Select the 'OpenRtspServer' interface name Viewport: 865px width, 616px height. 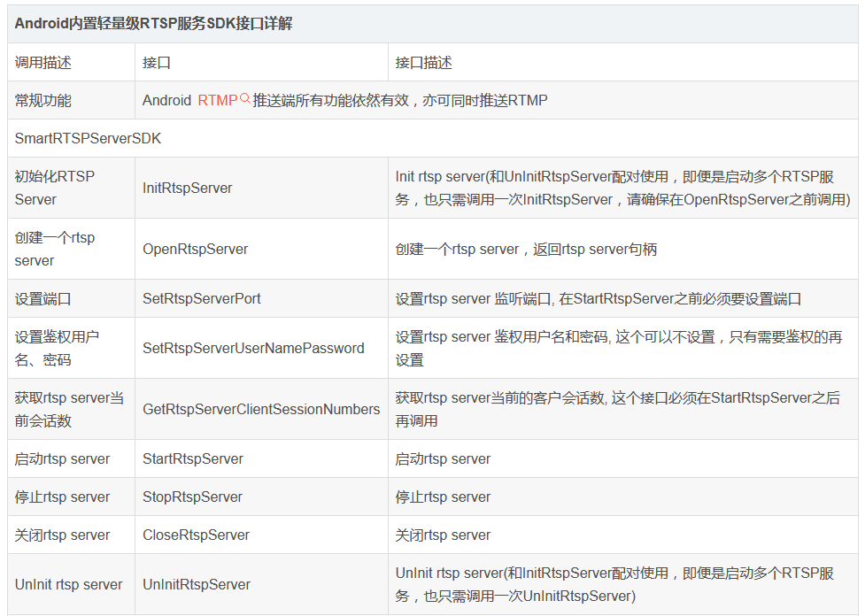(196, 250)
